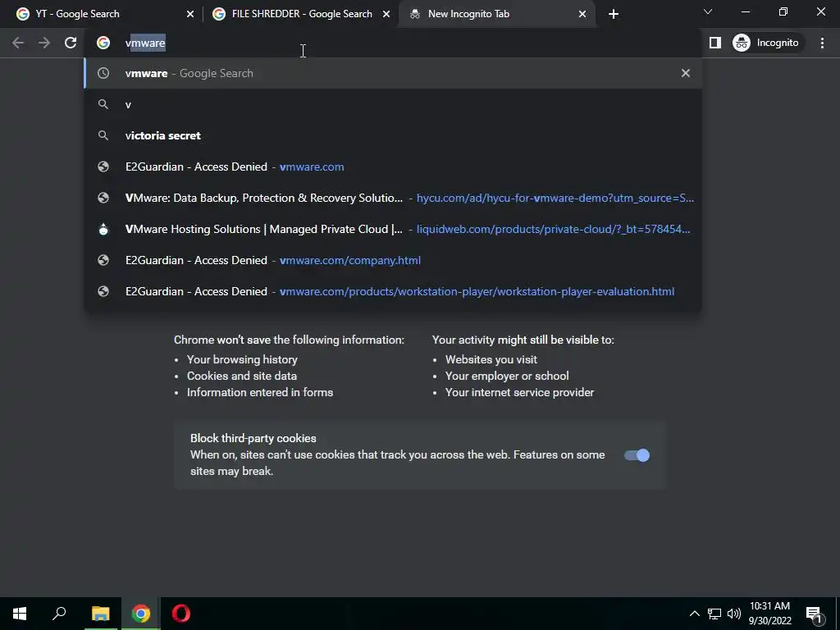Expand the tab search chevron

pos(708,11)
